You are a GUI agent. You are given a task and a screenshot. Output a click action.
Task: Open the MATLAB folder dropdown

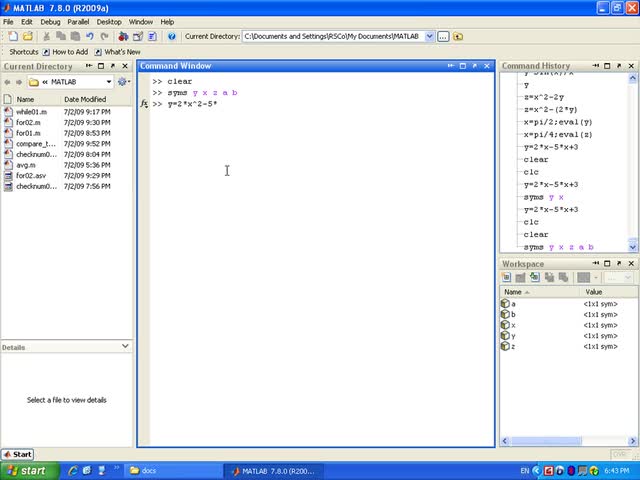click(109, 82)
